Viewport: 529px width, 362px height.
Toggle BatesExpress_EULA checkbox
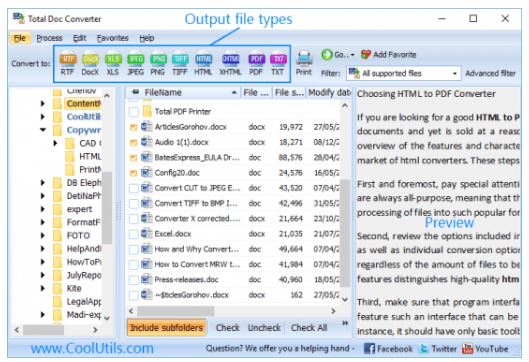pyautogui.click(x=134, y=158)
